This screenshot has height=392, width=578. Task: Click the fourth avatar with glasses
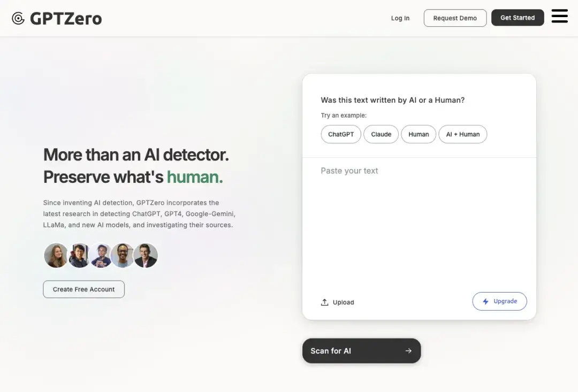tap(123, 255)
